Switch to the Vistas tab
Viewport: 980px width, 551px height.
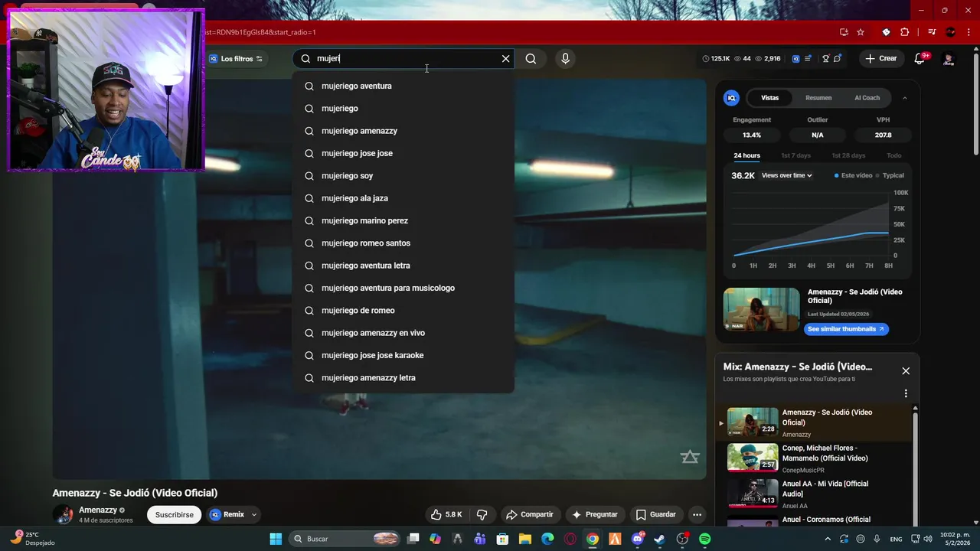click(x=769, y=98)
